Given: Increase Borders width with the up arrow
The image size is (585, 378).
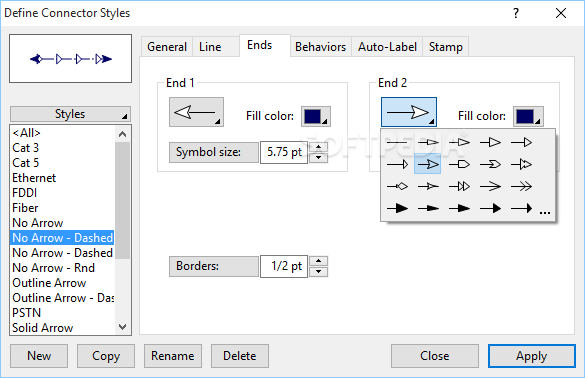Looking at the screenshot, I should (318, 261).
